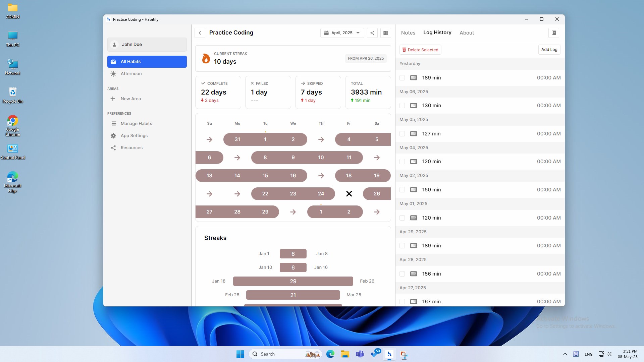Select All Habits in the sidebar
Image resolution: width=644 pixels, height=362 pixels.
147,62
